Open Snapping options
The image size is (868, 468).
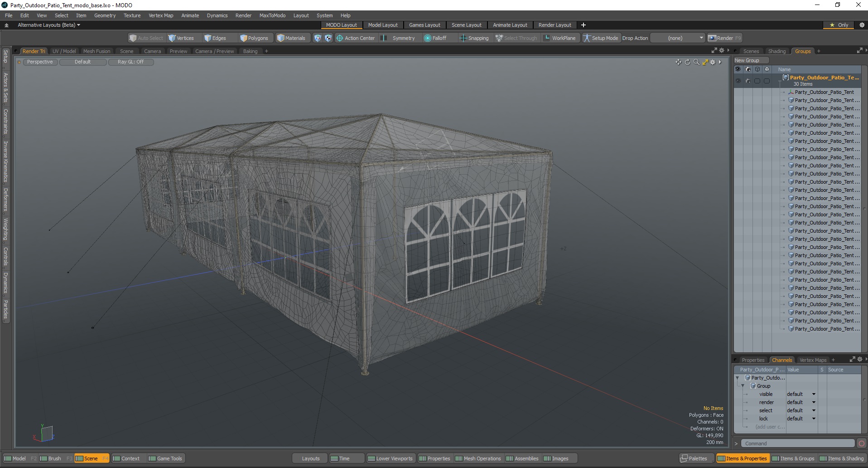click(474, 38)
